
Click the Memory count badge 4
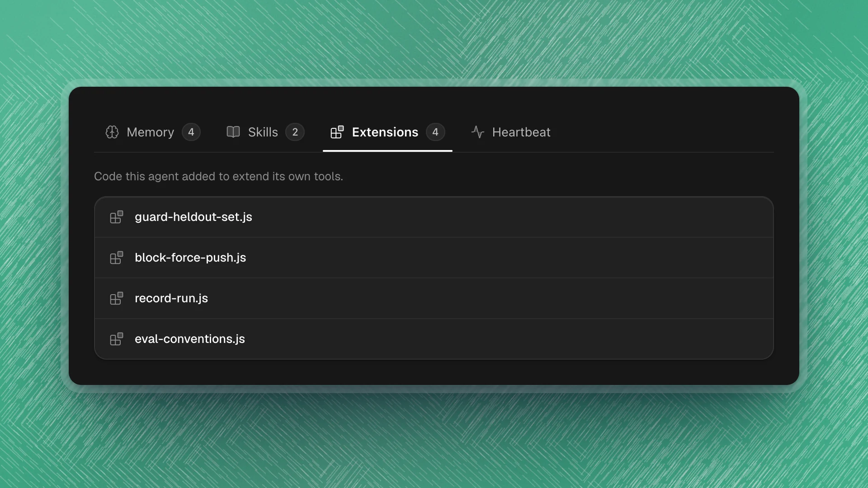tap(191, 132)
